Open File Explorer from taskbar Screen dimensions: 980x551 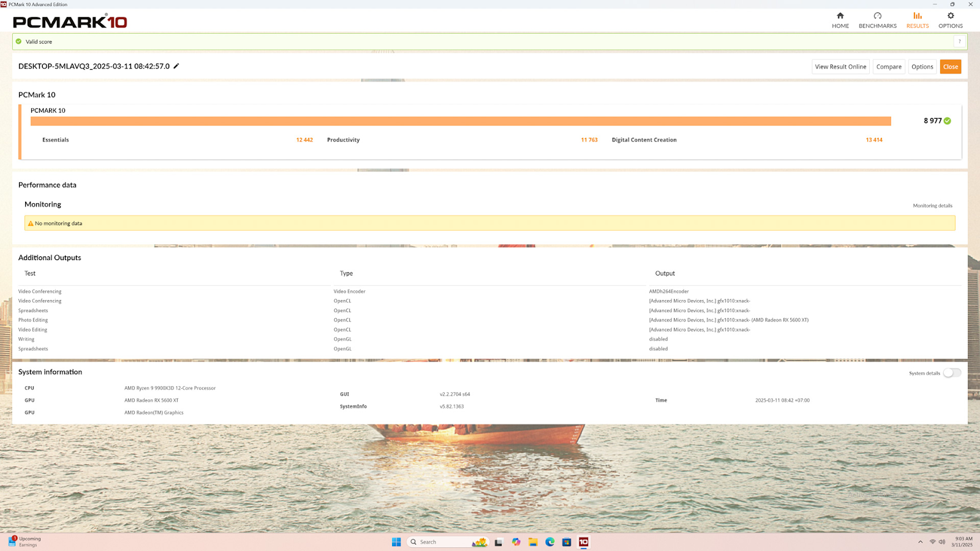tap(533, 542)
